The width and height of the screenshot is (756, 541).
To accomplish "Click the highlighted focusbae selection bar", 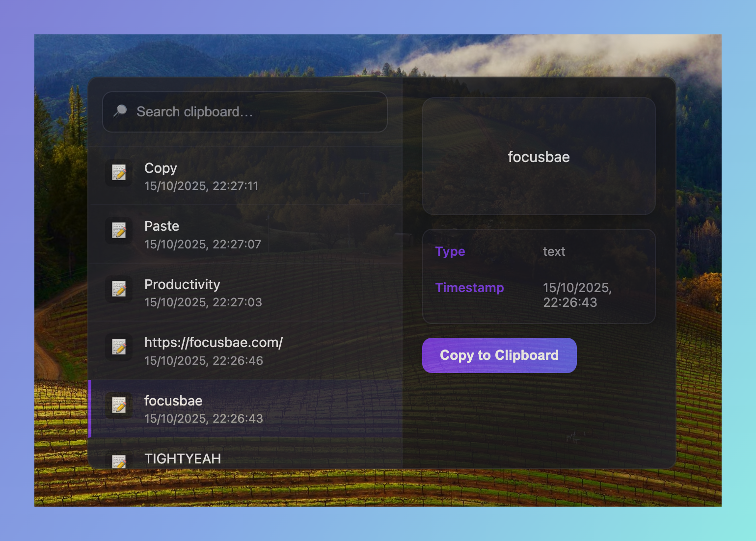I will pos(90,408).
